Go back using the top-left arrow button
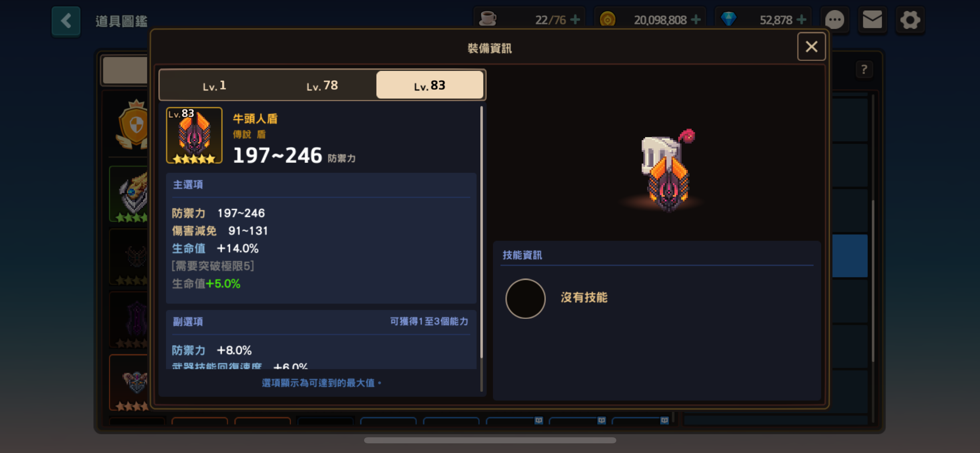The height and width of the screenshot is (453, 980). click(x=66, y=21)
